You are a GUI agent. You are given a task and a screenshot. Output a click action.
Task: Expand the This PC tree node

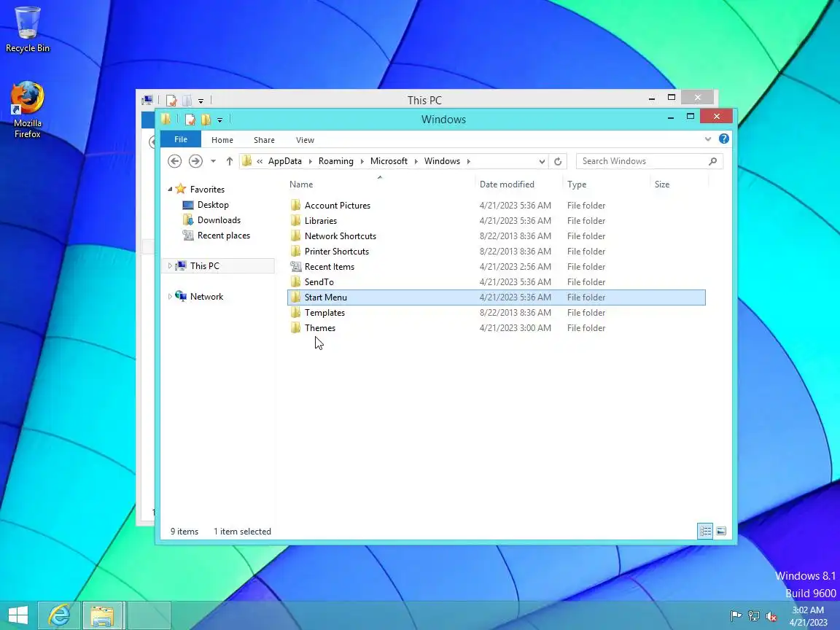170,265
